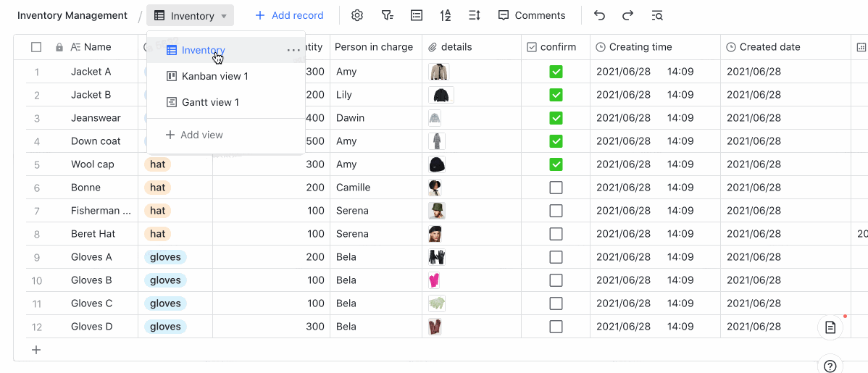Click the A-Z sort icon
The height and width of the screenshot is (373, 868).
(x=446, y=15)
